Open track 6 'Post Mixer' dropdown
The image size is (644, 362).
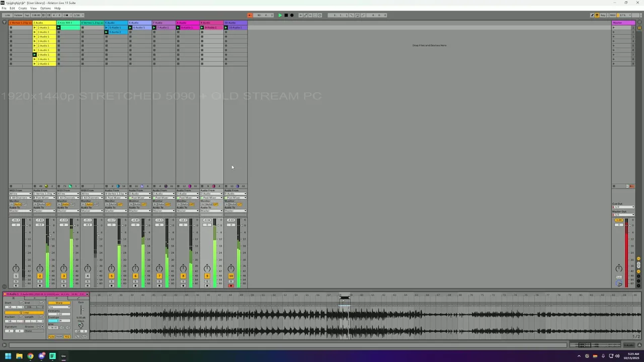(x=140, y=198)
